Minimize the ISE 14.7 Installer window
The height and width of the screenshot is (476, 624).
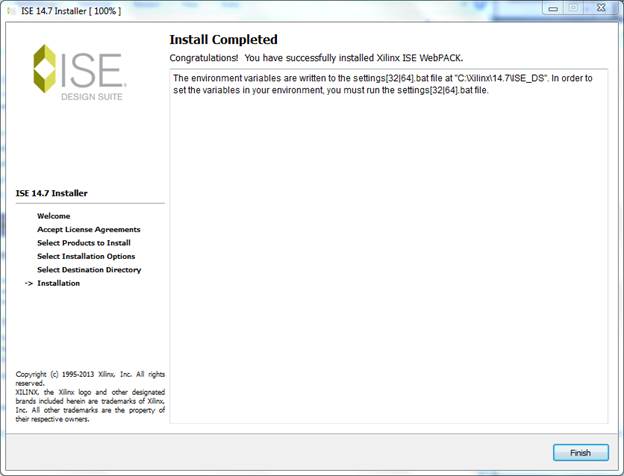pyautogui.click(x=553, y=8)
